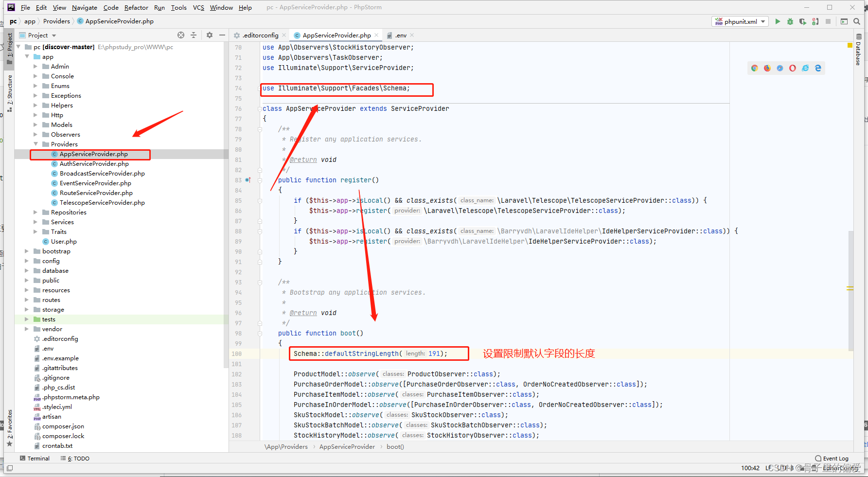Expand the routes folder
Screen dimensions: 868x477
27,300
